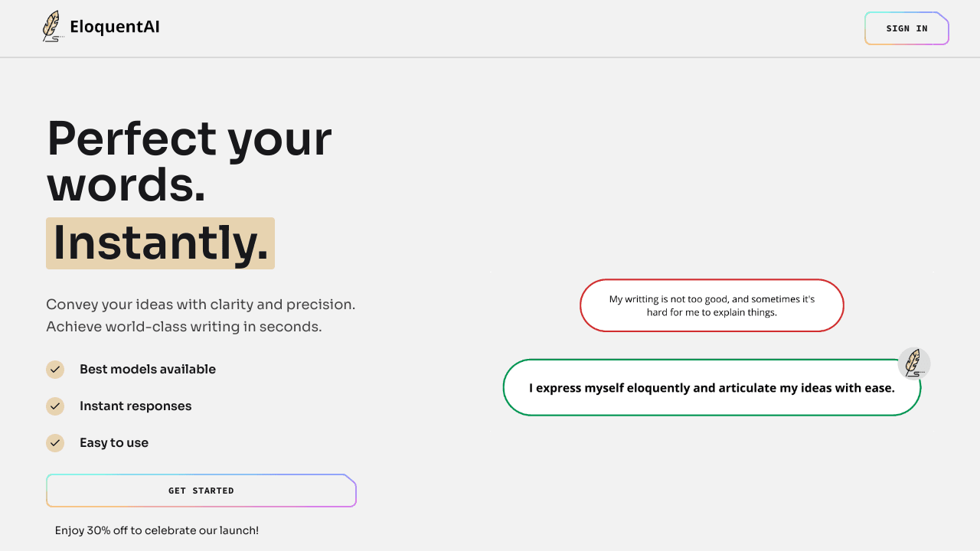Click the Achieve world-class writing line
Image resolution: width=980 pixels, height=551 pixels.
pyautogui.click(x=184, y=327)
